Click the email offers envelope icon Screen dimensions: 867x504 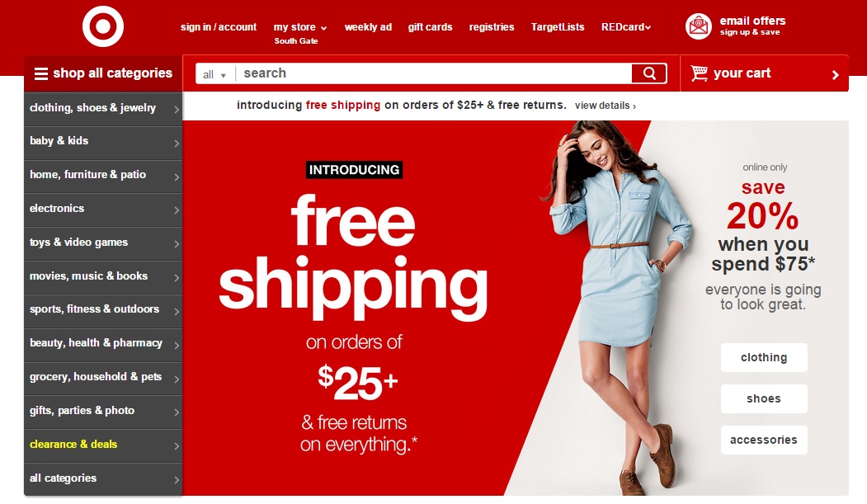(x=699, y=26)
